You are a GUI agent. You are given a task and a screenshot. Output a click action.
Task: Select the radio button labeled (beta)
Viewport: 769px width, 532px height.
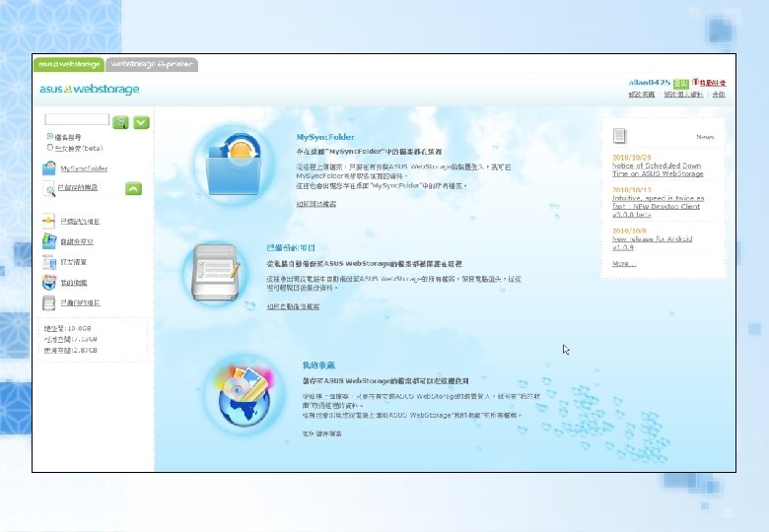[x=49, y=148]
